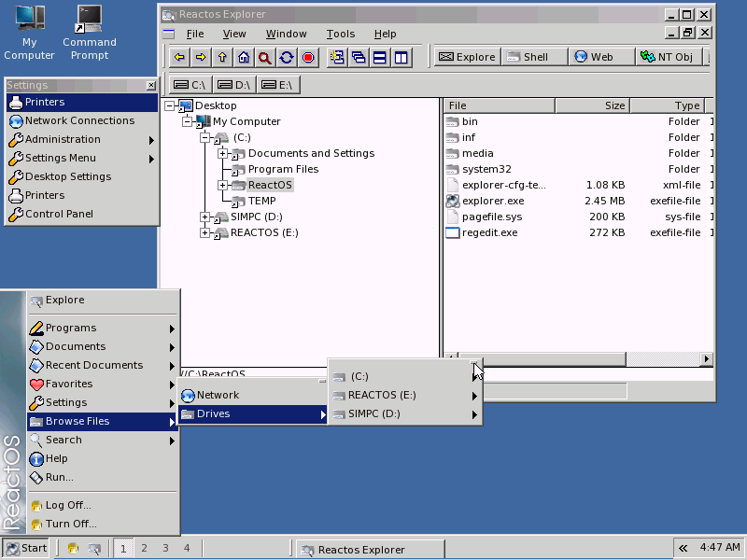Click the Home toolbar icon
Viewport: 747px width, 560px height.
[243, 57]
